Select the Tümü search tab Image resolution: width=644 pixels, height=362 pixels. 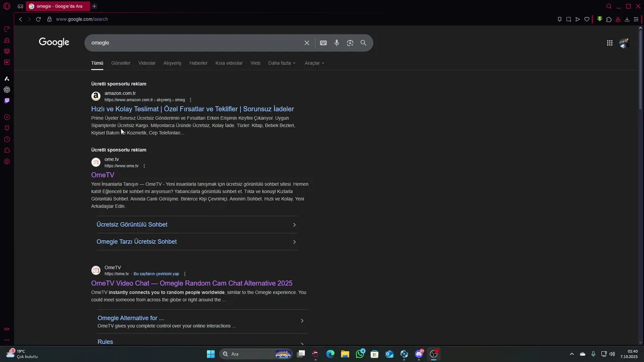pyautogui.click(x=97, y=63)
